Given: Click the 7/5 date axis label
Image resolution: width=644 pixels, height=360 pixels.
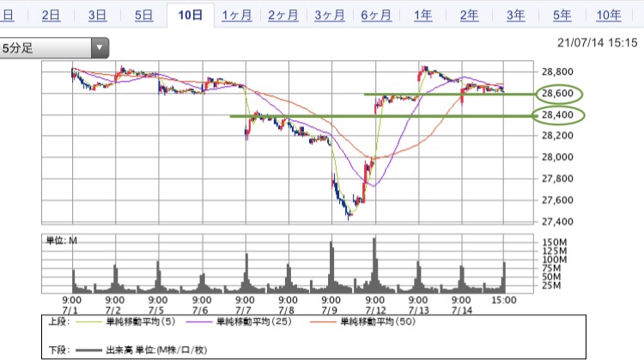Looking at the screenshot, I should click(x=156, y=310).
